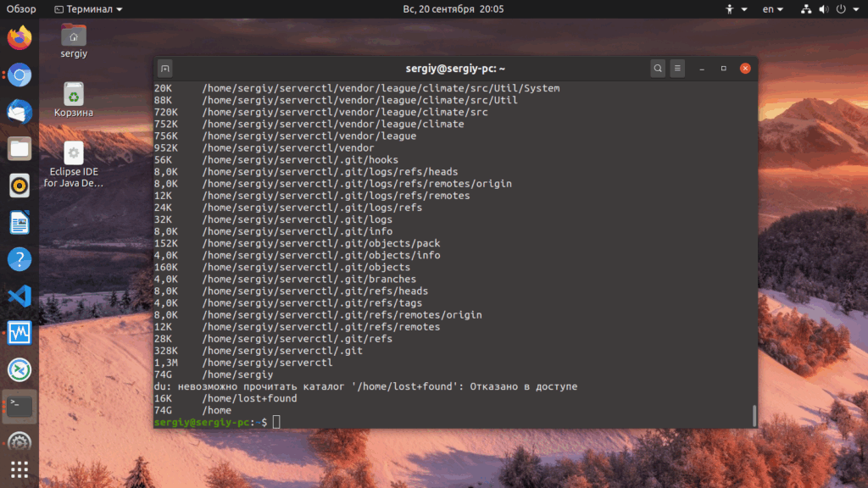
Task: Open the power menu icon
Action: tap(841, 8)
